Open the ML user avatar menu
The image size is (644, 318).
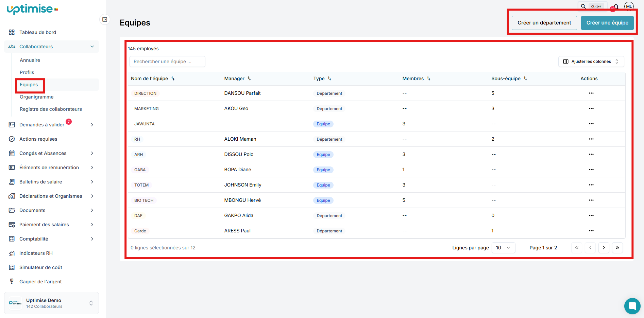[629, 6]
